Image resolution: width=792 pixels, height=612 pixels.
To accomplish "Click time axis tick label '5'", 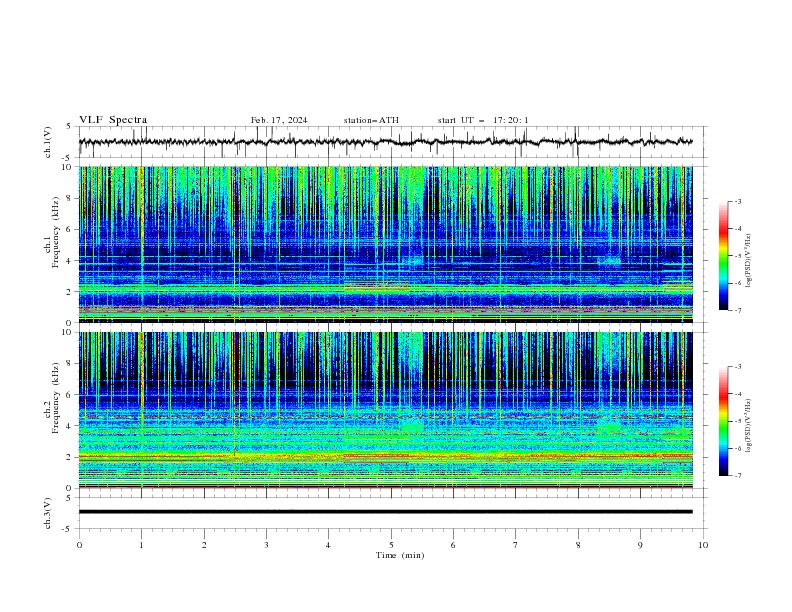I will (x=391, y=545).
